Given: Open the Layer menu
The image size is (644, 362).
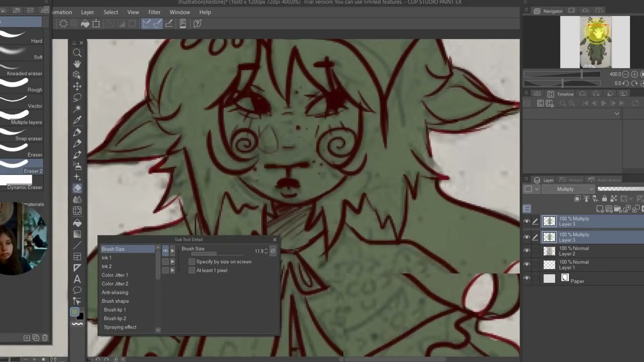Looking at the screenshot, I should (x=88, y=12).
